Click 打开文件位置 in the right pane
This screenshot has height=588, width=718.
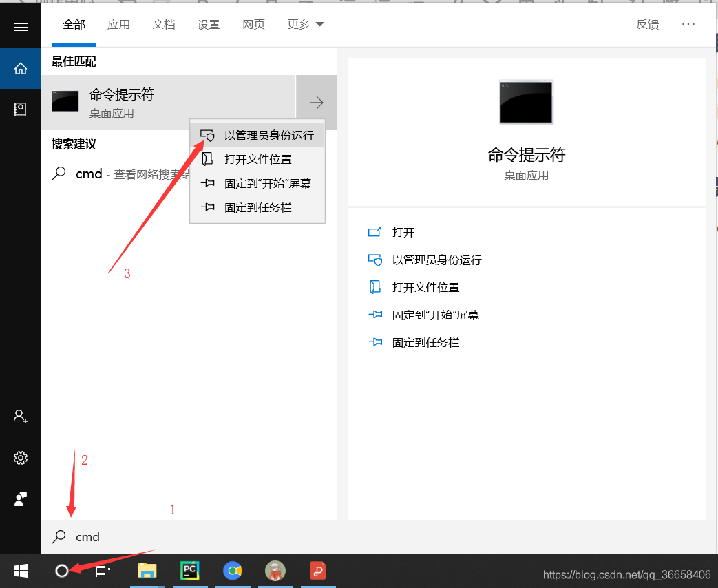coord(426,288)
